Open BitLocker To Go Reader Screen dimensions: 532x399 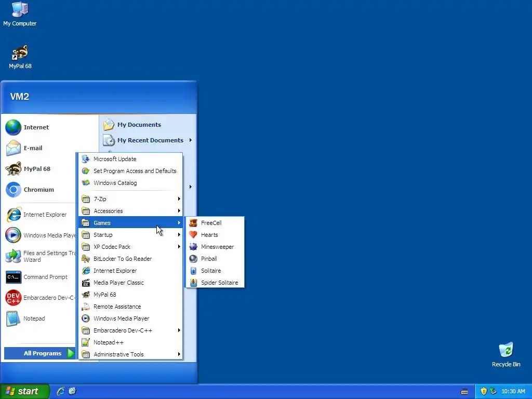click(x=130, y=259)
